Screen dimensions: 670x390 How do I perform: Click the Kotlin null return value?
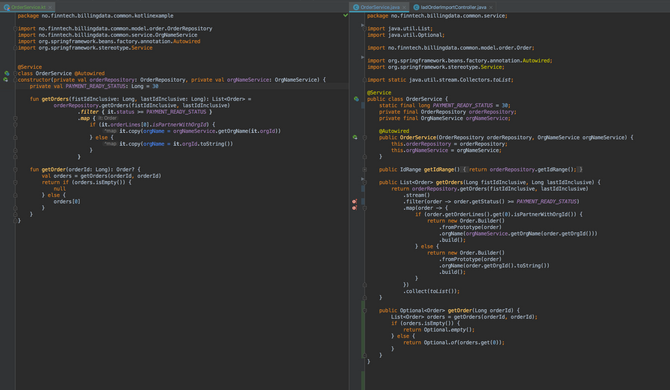(x=59, y=189)
